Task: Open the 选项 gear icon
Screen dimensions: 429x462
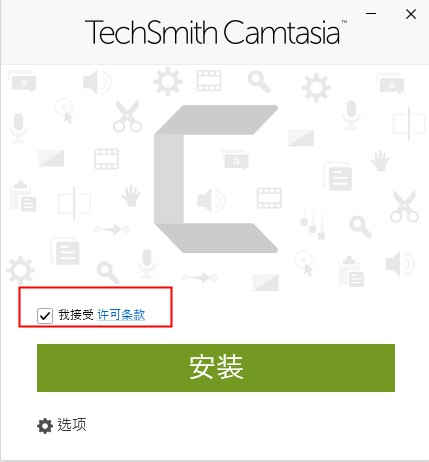Action: 45,426
